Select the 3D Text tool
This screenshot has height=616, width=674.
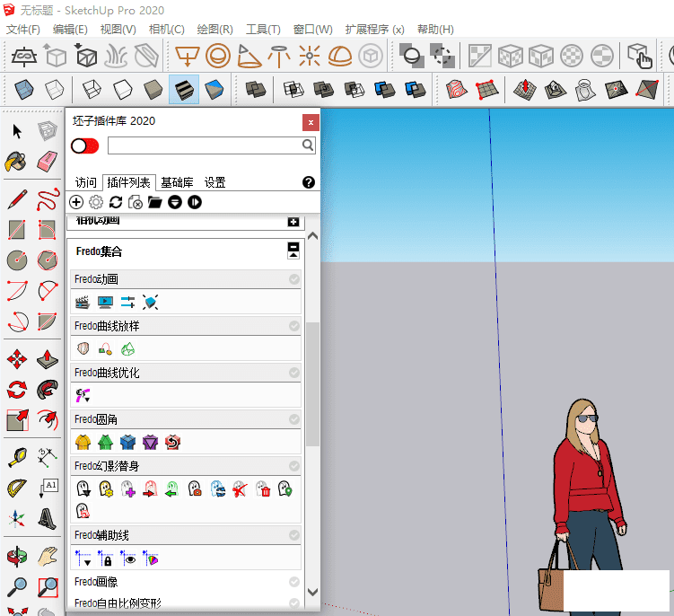tap(48, 519)
